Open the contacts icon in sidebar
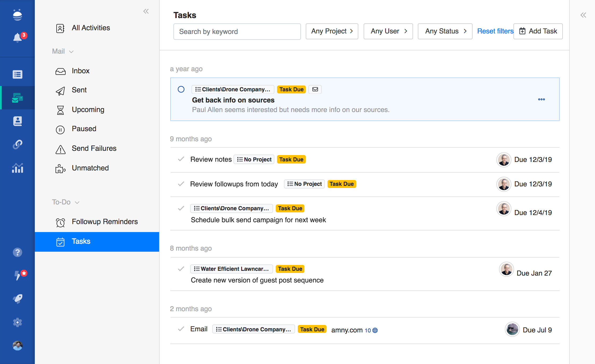The width and height of the screenshot is (595, 364). [18, 121]
